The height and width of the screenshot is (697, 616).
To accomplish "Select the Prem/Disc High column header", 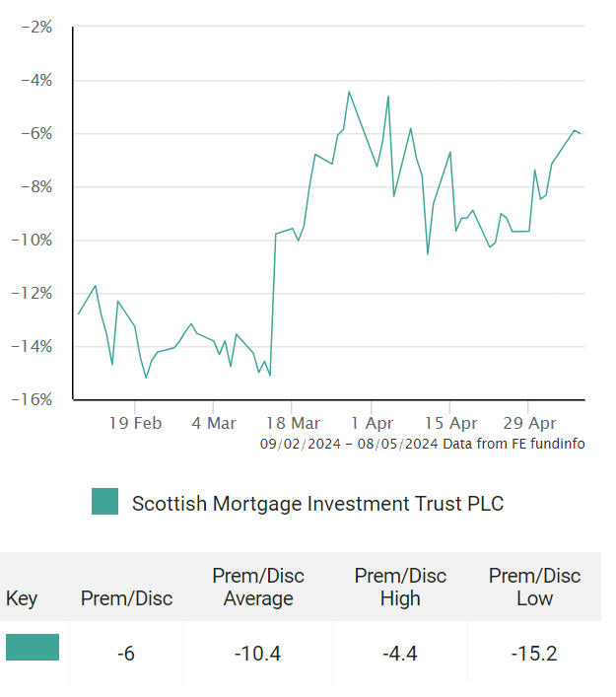I will tap(400, 587).
